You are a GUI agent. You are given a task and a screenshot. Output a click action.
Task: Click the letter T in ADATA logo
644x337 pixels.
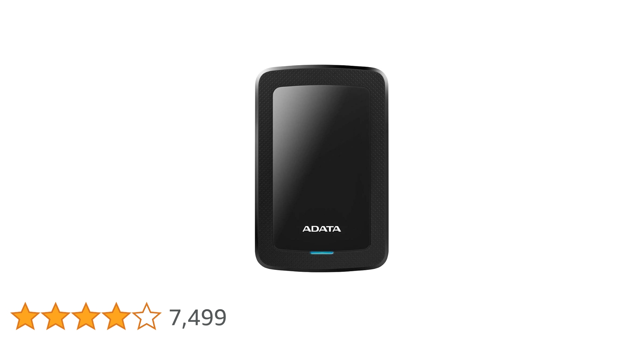pyautogui.click(x=329, y=229)
